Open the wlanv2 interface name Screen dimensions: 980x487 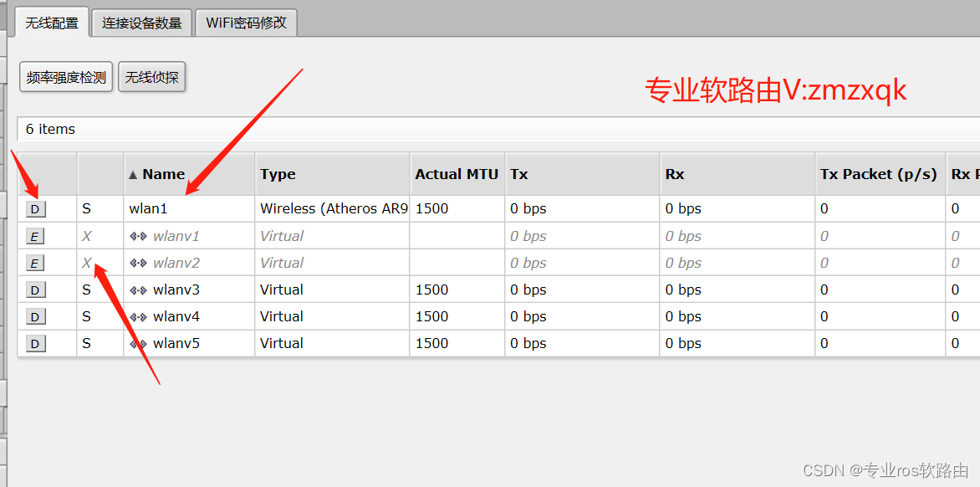pyautogui.click(x=176, y=264)
